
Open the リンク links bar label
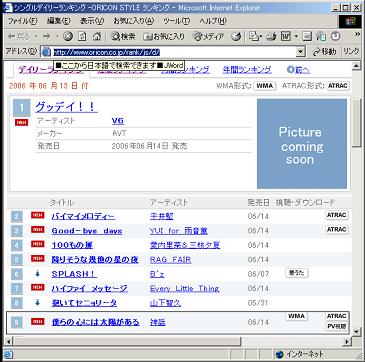coord(351,52)
